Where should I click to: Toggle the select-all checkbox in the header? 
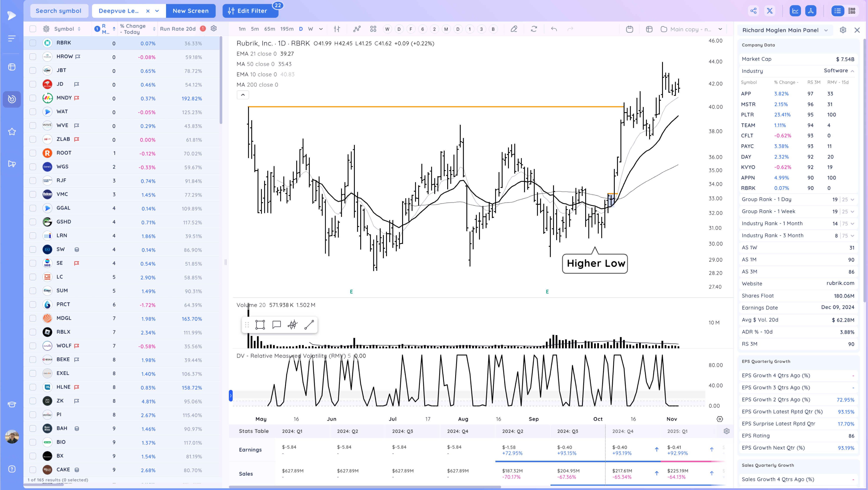(33, 29)
